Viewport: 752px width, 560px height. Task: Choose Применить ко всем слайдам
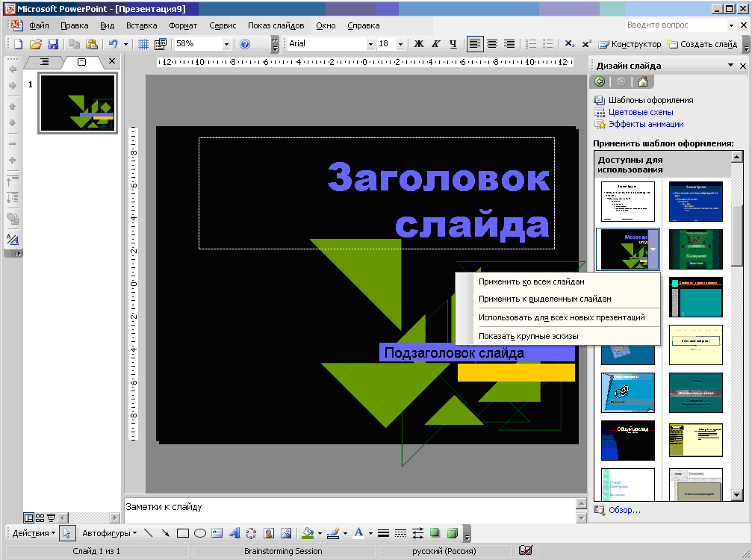click(x=532, y=281)
